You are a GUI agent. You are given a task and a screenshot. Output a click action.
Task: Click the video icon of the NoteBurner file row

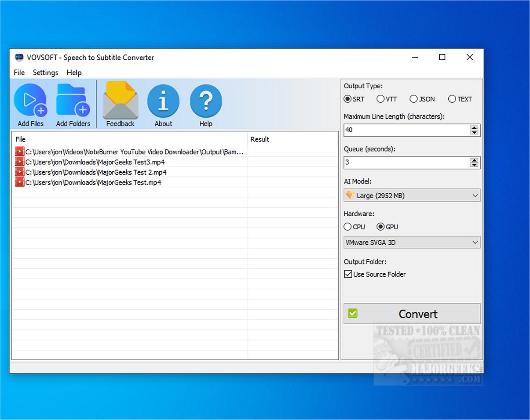(x=19, y=152)
